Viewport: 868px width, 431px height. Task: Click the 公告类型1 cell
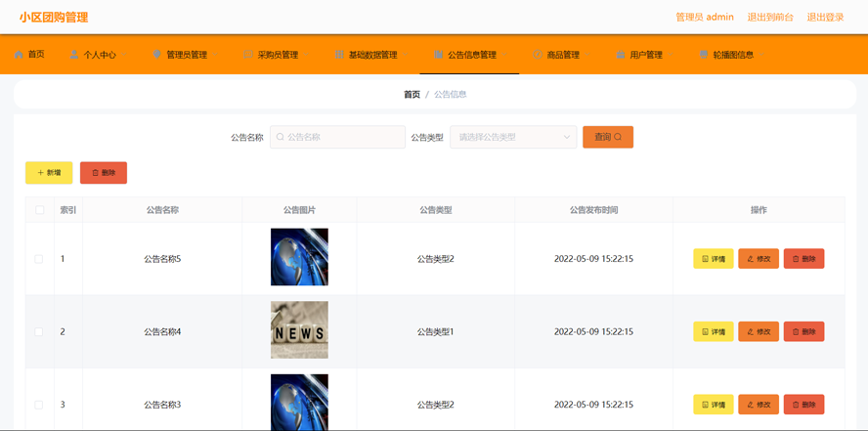(436, 331)
